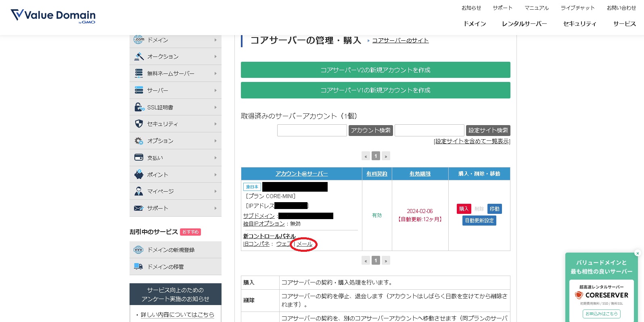Screen dimensions: 644x322
Task: Click the auction gavel icon in sidebar
Action: (x=139, y=56)
